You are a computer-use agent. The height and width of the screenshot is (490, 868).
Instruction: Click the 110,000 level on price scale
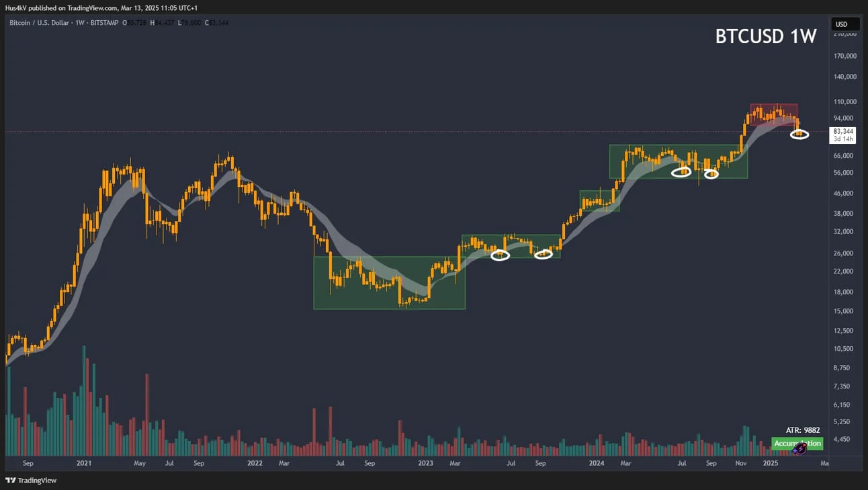(x=845, y=101)
